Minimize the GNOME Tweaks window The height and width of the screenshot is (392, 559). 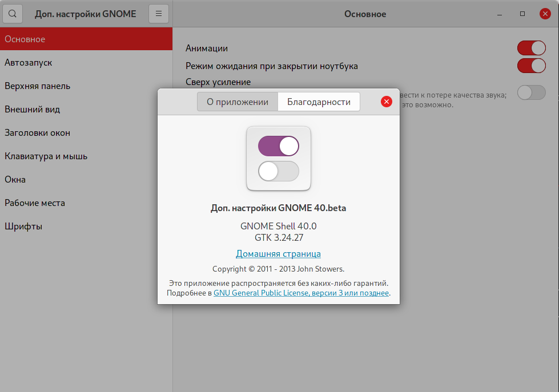[x=500, y=14]
